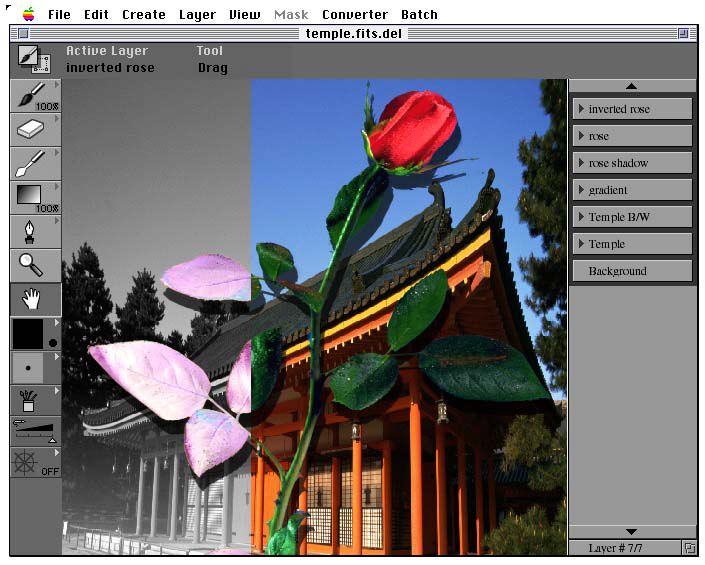Open the Batch menu
This screenshot has height=565, width=705.
click(x=419, y=15)
